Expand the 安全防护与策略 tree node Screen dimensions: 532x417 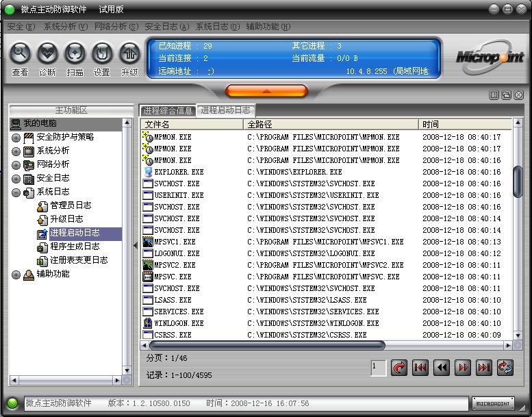point(16,138)
